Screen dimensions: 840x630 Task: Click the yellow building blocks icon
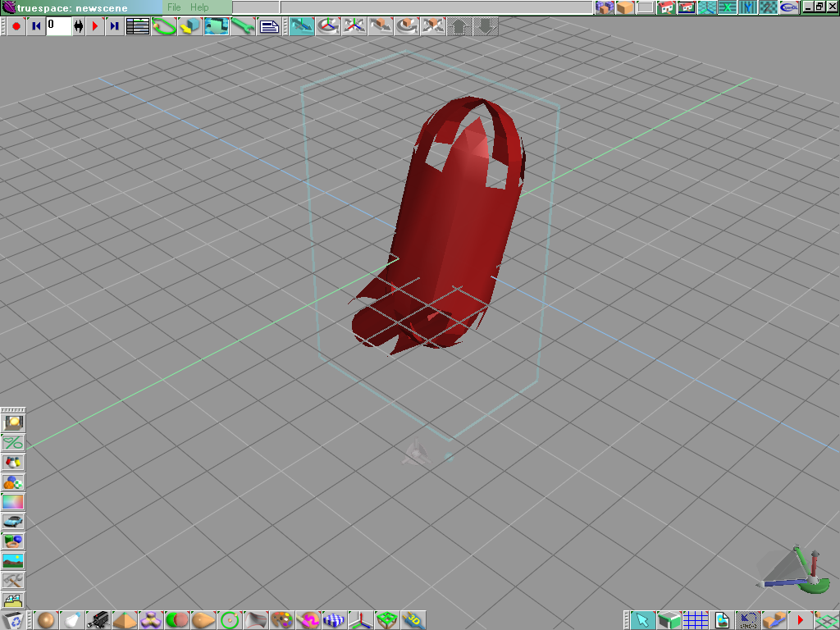13,600
